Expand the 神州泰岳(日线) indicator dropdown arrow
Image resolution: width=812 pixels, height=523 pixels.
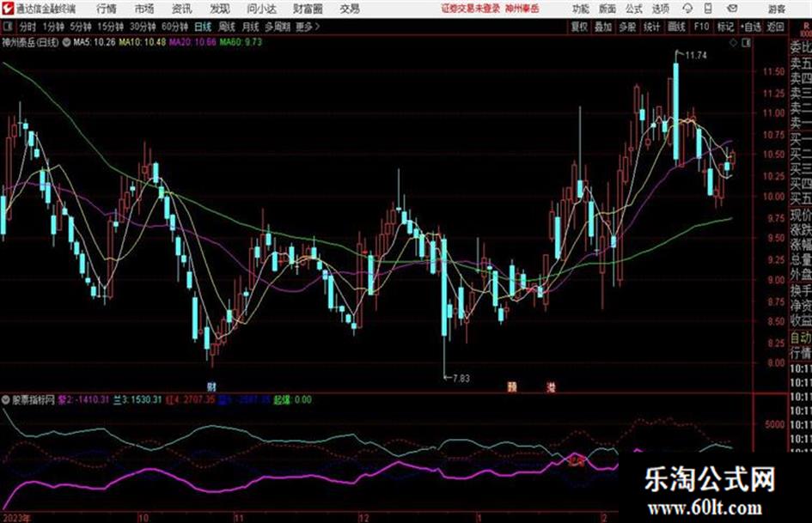click(66, 42)
